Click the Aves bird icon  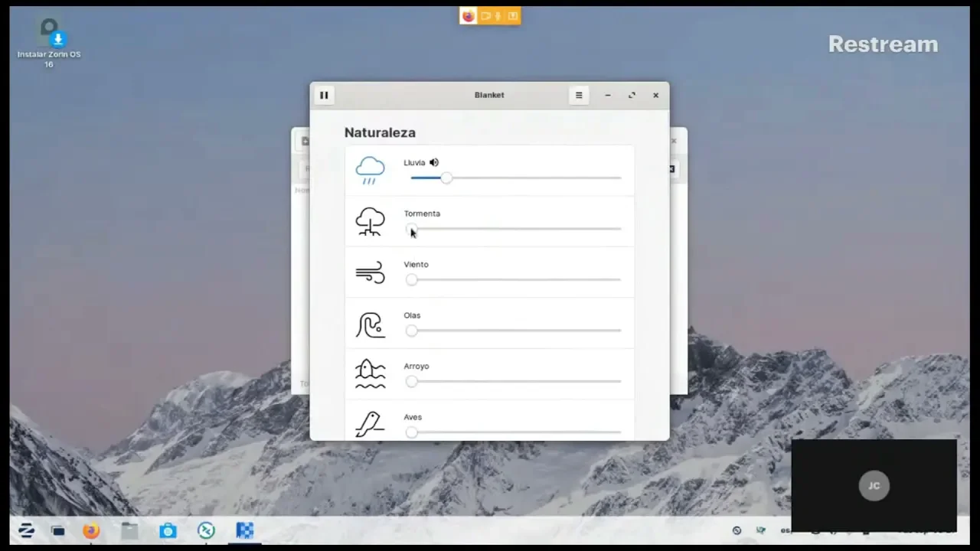point(370,425)
